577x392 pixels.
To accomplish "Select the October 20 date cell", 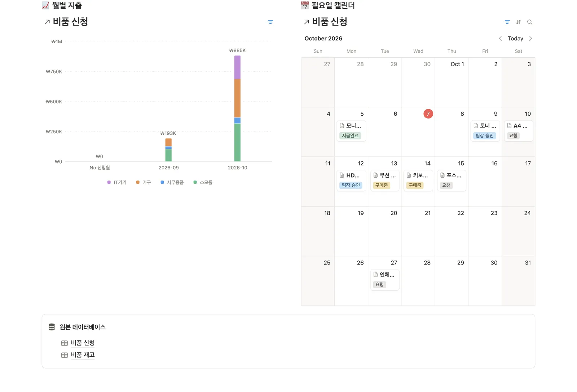I will pos(385,231).
